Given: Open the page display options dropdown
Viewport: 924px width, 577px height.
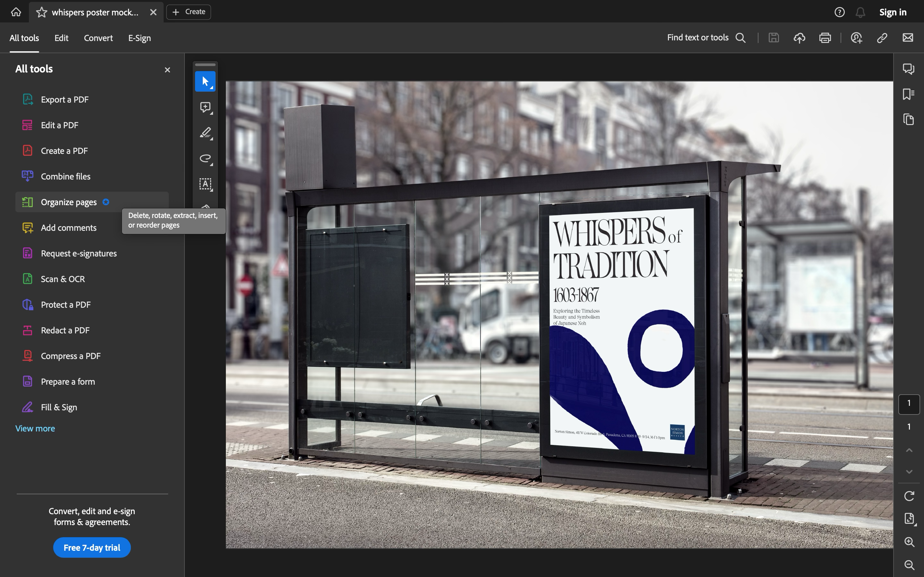Looking at the screenshot, I should coord(910,519).
